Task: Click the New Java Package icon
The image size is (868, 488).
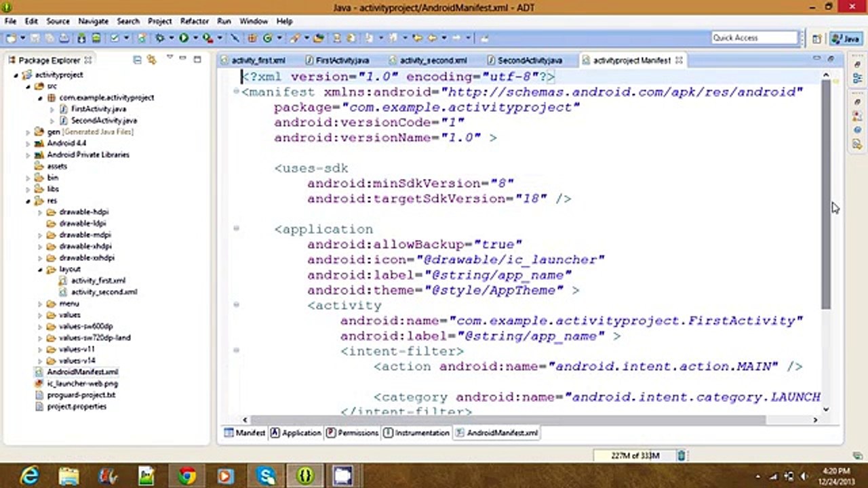Action: click(x=252, y=38)
